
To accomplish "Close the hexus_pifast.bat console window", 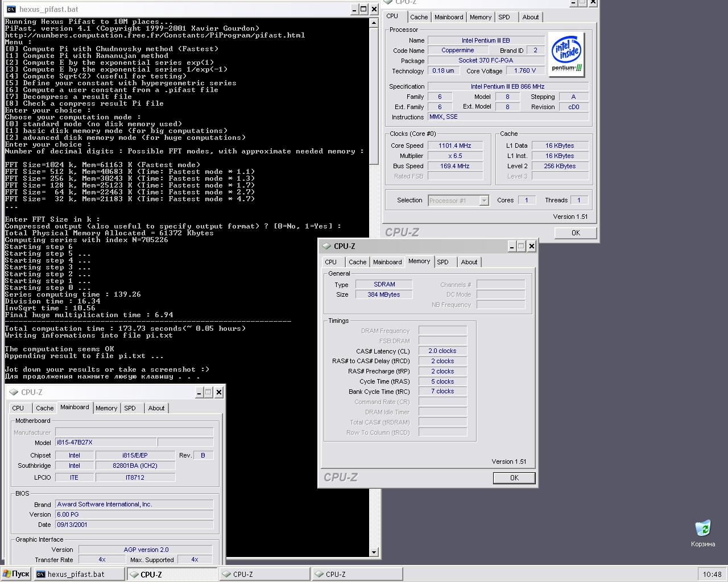I will click(x=374, y=9).
